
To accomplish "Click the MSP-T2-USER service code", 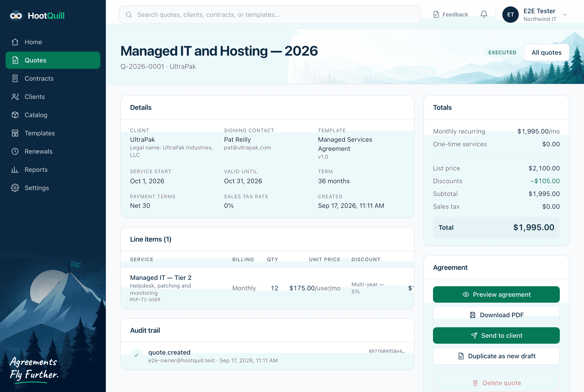I will 145,300.
